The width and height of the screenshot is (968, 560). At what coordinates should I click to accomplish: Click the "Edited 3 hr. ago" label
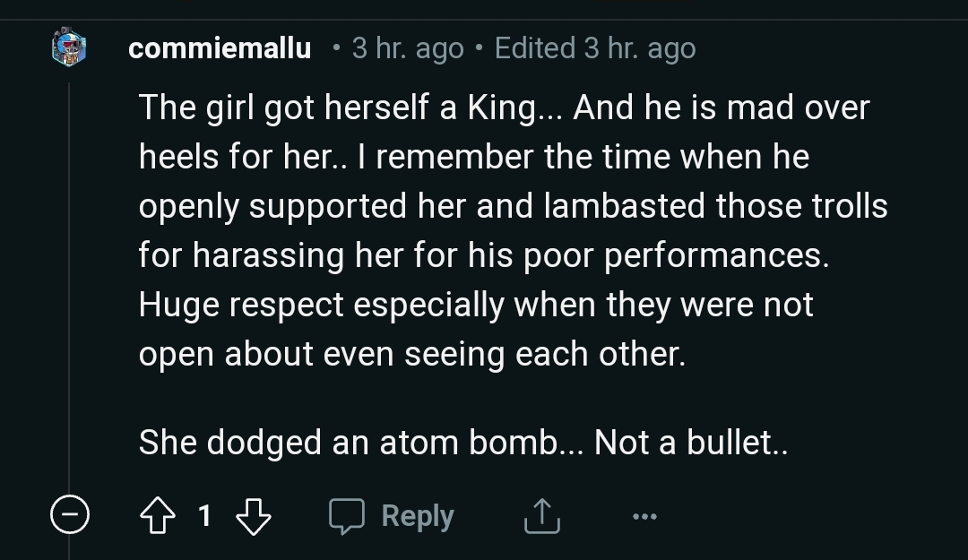(594, 48)
